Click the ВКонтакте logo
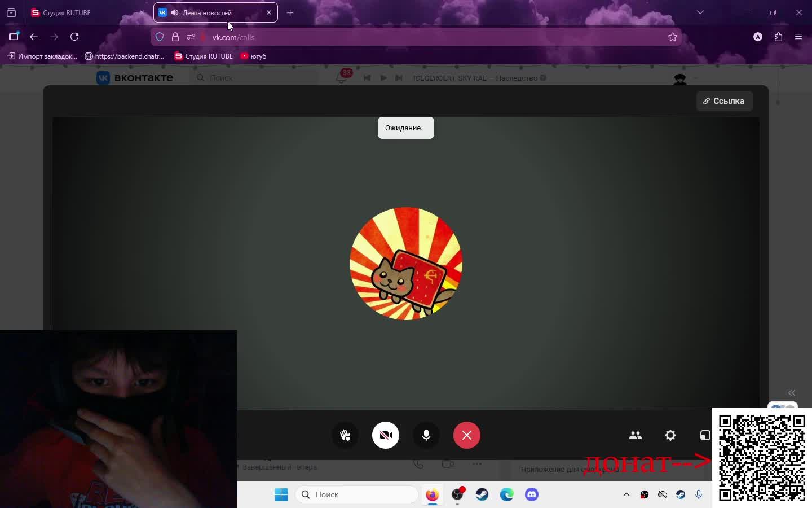 135,78
